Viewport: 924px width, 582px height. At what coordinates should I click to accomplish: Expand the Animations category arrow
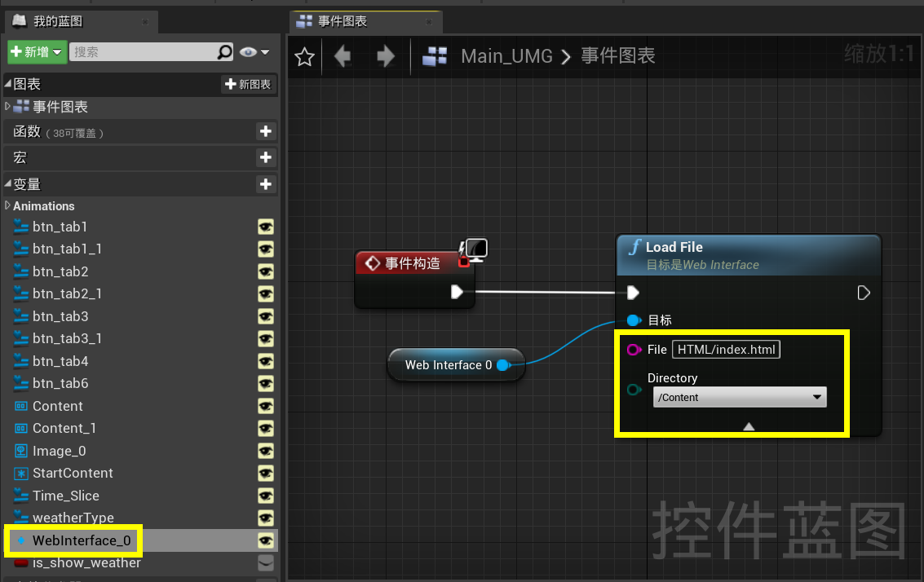pos(7,205)
